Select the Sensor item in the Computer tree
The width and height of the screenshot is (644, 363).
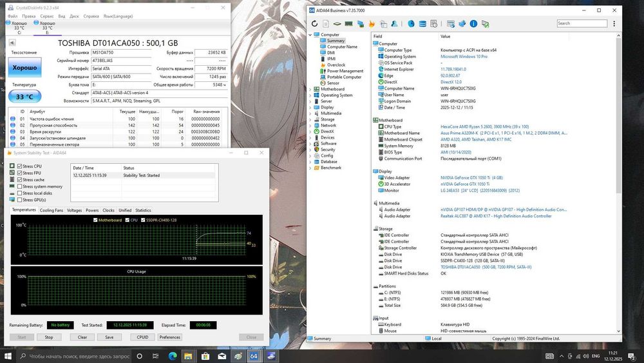pos(333,83)
